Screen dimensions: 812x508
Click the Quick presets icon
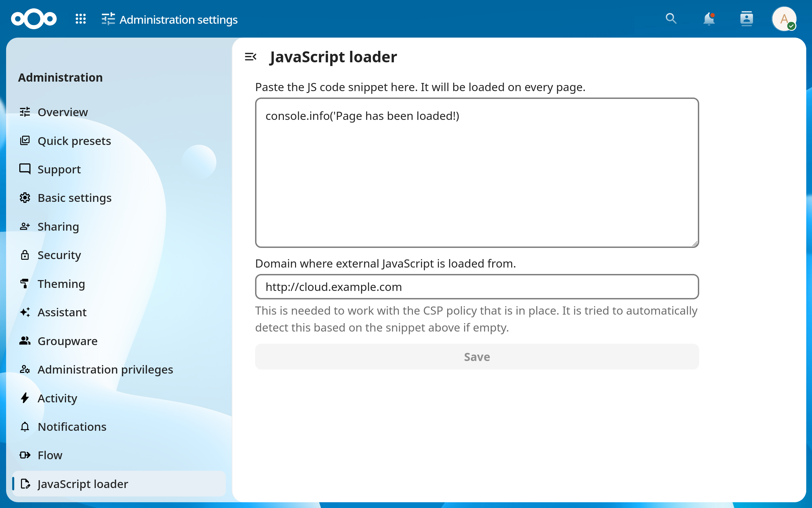[25, 141]
